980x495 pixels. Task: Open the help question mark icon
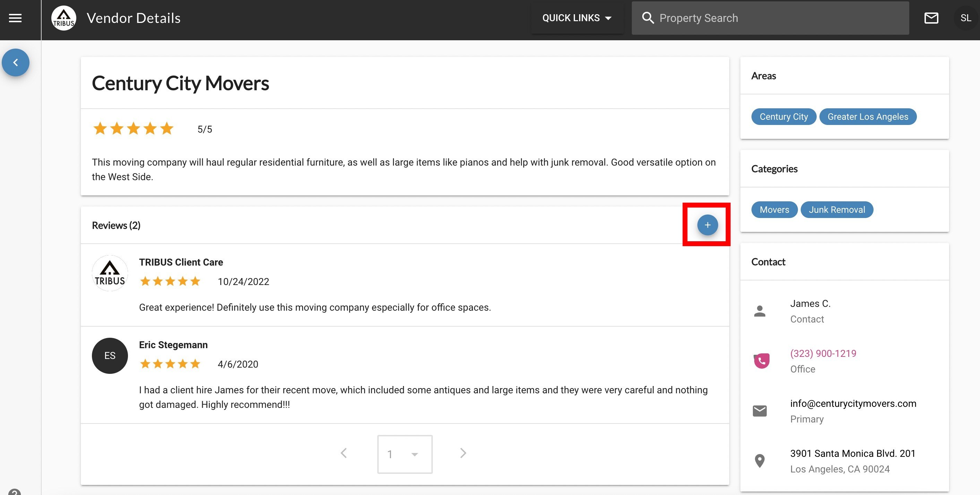[15, 492]
